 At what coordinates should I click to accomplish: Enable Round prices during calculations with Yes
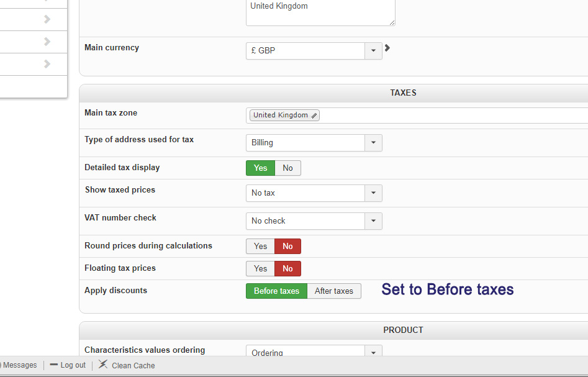tap(261, 246)
